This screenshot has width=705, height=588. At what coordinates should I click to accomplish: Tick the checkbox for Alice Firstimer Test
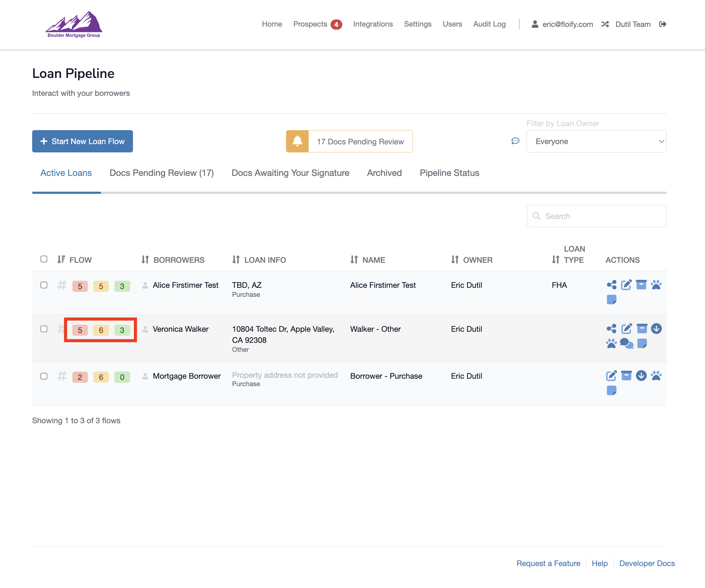pyautogui.click(x=44, y=285)
